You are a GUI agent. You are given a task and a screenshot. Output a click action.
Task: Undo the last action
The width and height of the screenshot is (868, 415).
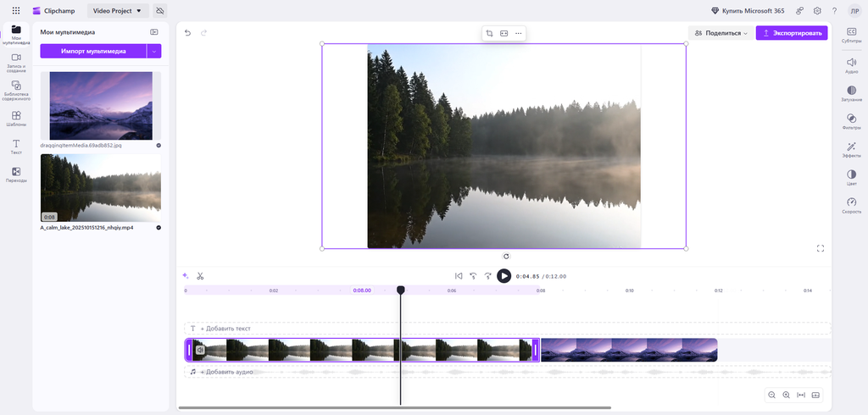pyautogui.click(x=187, y=33)
